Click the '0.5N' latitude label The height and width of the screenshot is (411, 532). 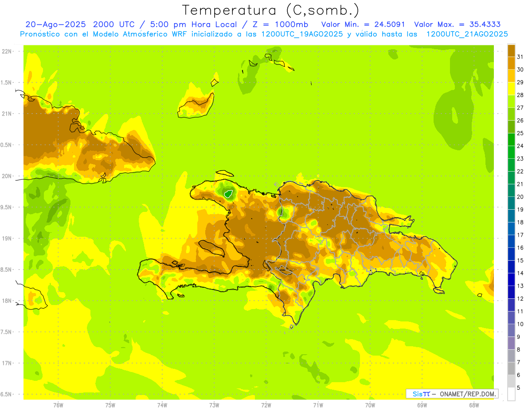pyautogui.click(x=6, y=145)
